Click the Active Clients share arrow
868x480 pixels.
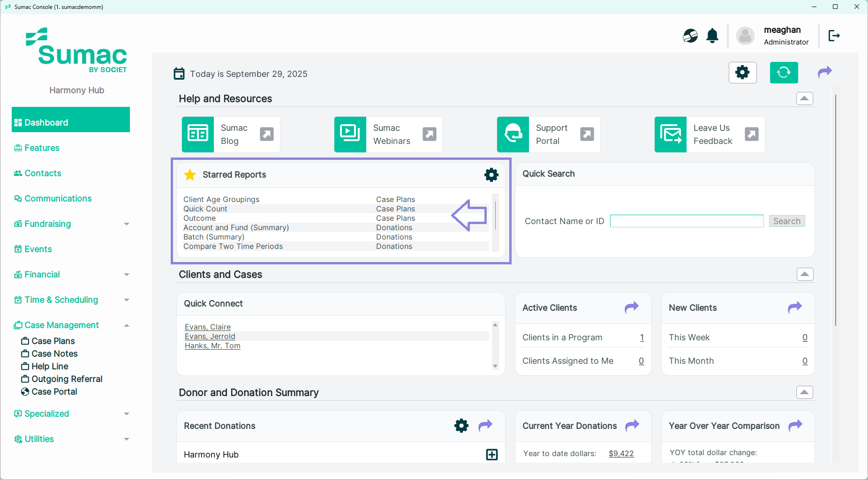(x=631, y=307)
